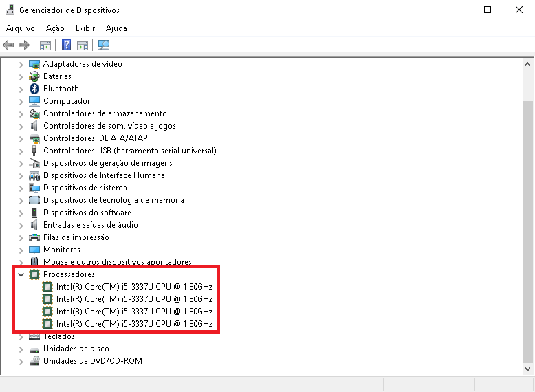The width and height of the screenshot is (535, 392).
Task: Collapse the Processadores node
Action: click(x=21, y=274)
